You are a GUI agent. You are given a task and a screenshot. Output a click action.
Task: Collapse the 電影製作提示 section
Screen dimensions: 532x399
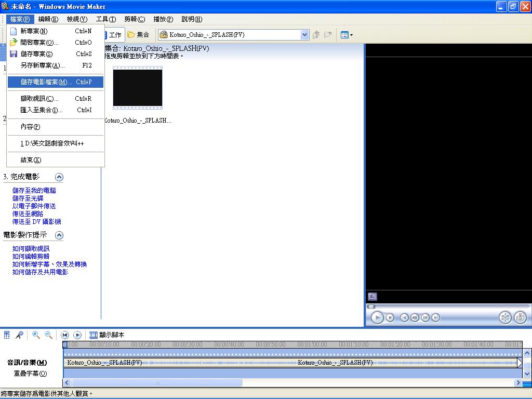59,235
